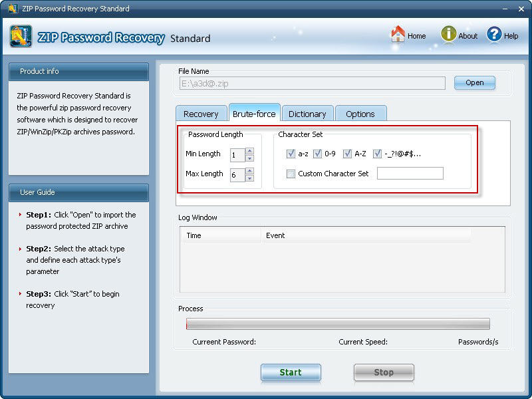Image resolution: width=532 pixels, height=399 pixels.
Task: Click the Process progress bar
Action: [338, 324]
